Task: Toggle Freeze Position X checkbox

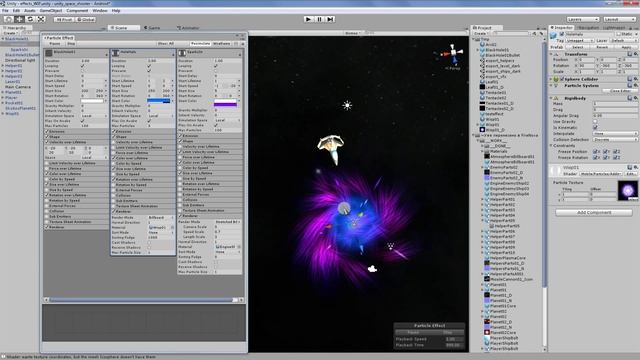Action: (595, 151)
